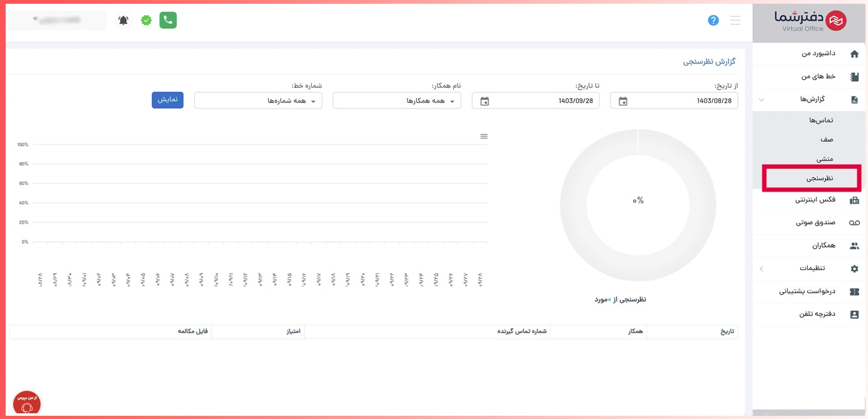The height and width of the screenshot is (419, 868).
Task: Click the calendar icon in از تاریخ field
Action: pyautogui.click(x=623, y=101)
